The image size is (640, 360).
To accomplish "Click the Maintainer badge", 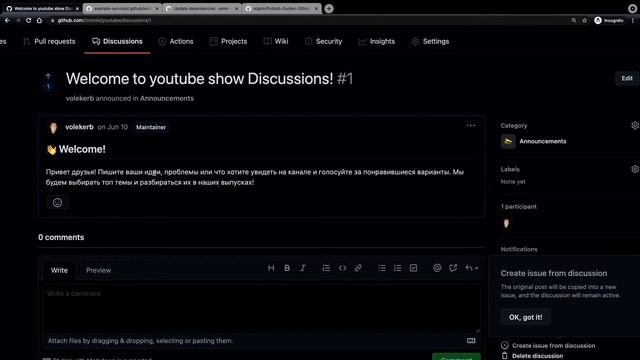I will point(151,127).
